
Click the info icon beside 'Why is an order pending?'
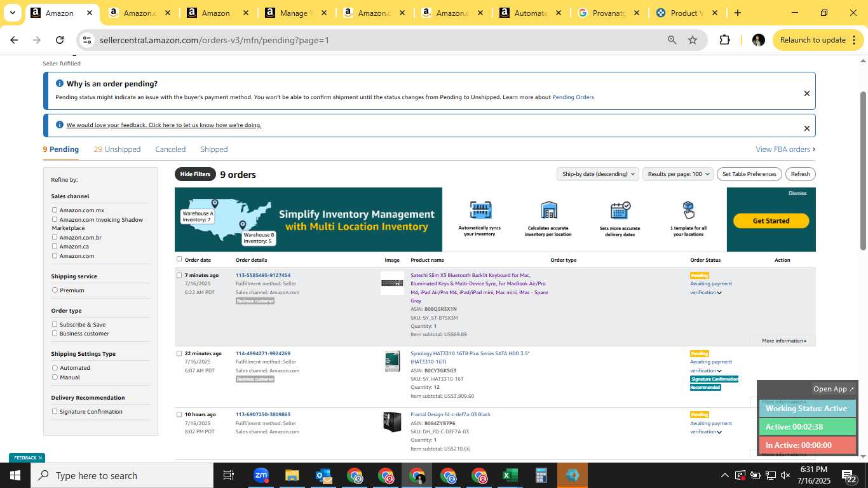tap(60, 83)
